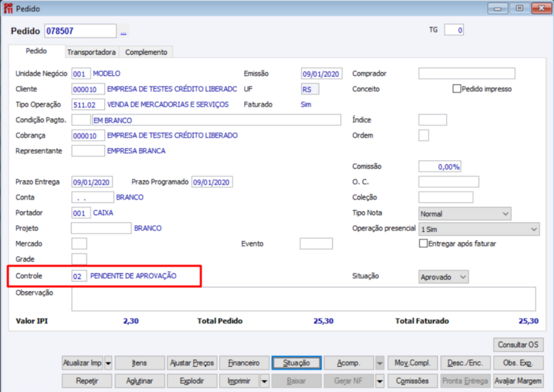Image resolution: width=554 pixels, height=392 pixels.
Task: Click the Aglutinar button
Action: tap(140, 382)
